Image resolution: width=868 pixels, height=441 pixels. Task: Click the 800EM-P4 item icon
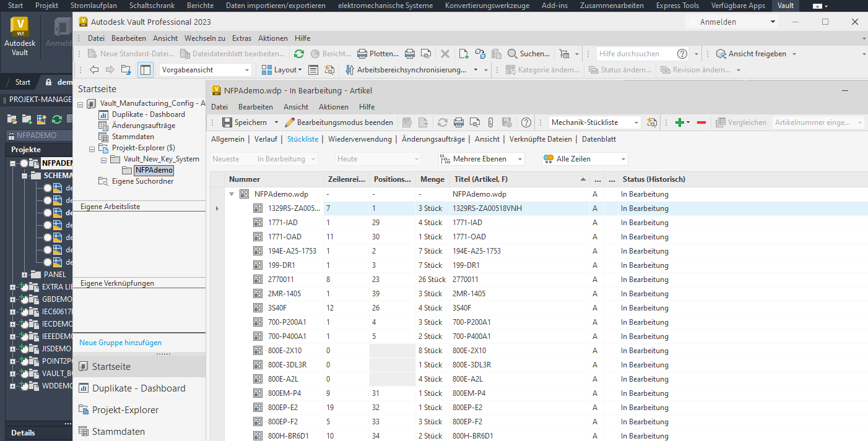point(258,393)
